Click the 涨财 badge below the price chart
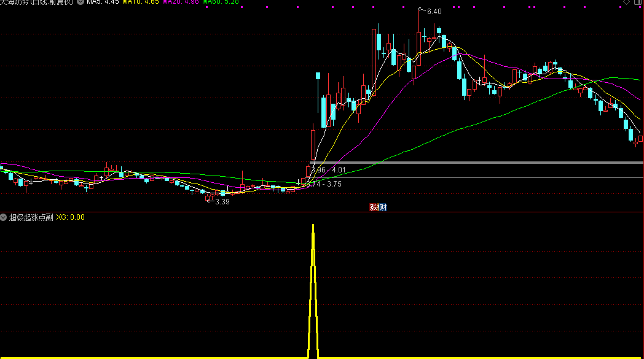This screenshot has height=359, width=644. 378,207
